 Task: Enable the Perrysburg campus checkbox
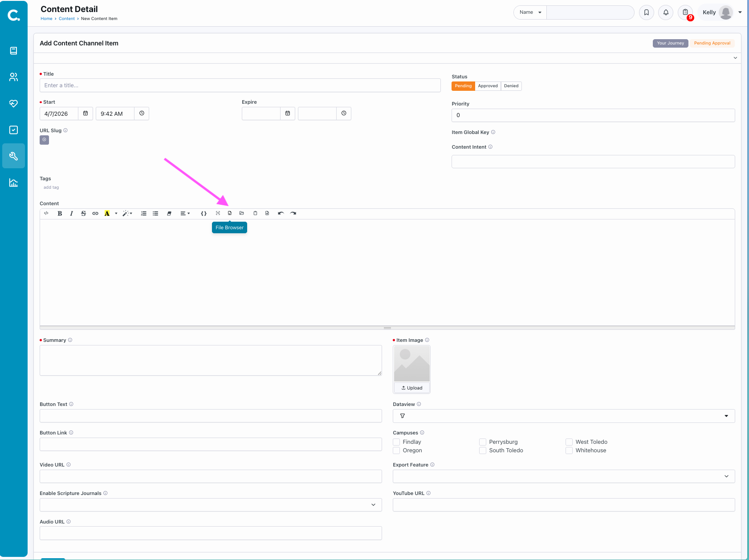tap(482, 442)
